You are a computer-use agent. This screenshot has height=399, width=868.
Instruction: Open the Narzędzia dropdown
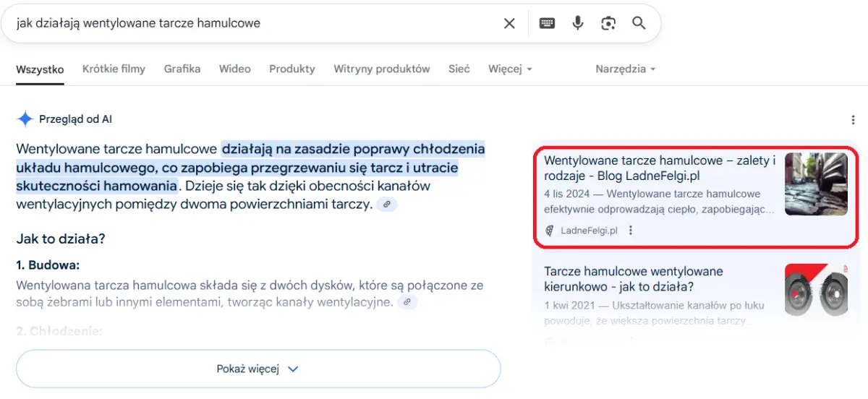[625, 69]
